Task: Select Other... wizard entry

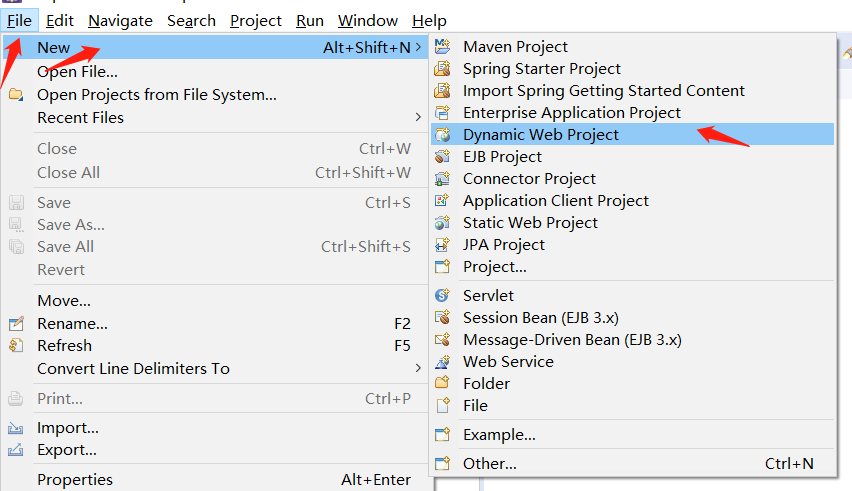Action: coord(489,464)
